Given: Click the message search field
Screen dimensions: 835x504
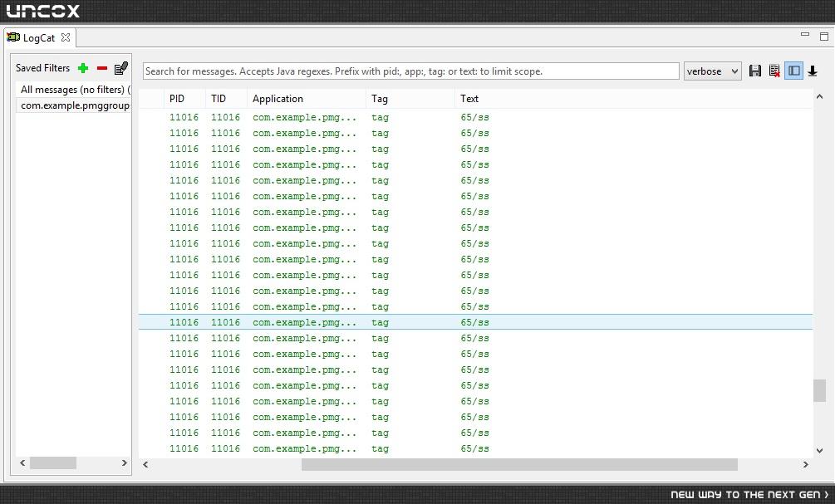Looking at the screenshot, I should point(411,71).
